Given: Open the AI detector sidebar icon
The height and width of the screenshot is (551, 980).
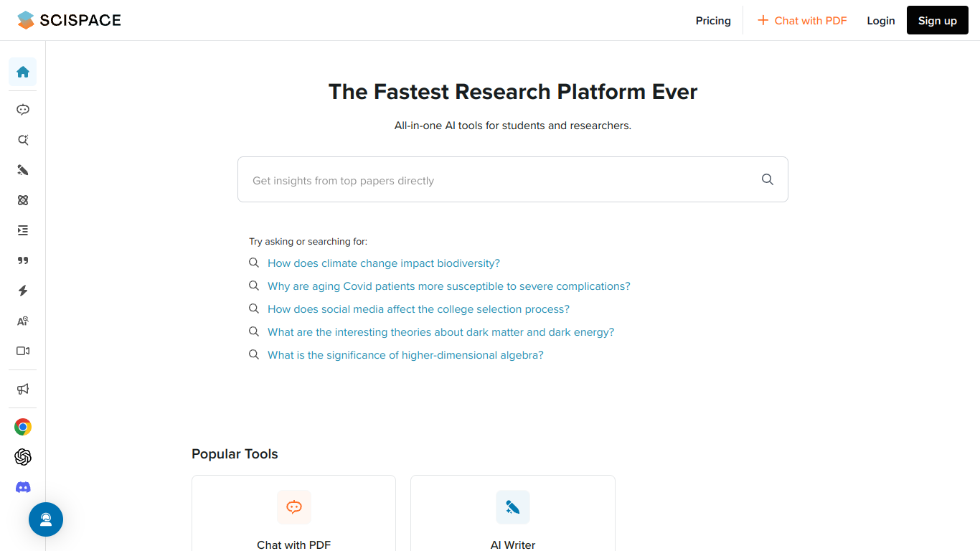Looking at the screenshot, I should point(23,321).
